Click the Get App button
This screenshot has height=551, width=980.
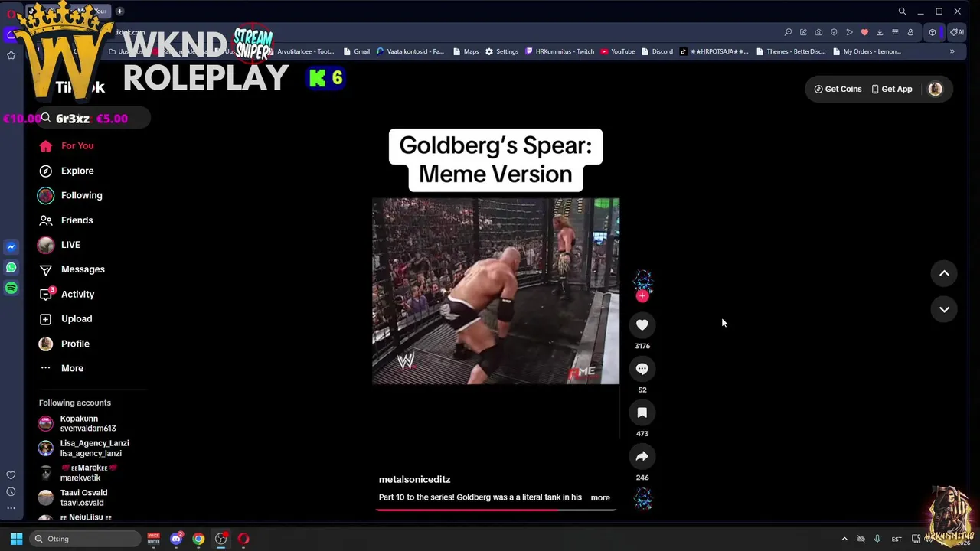tap(891, 89)
